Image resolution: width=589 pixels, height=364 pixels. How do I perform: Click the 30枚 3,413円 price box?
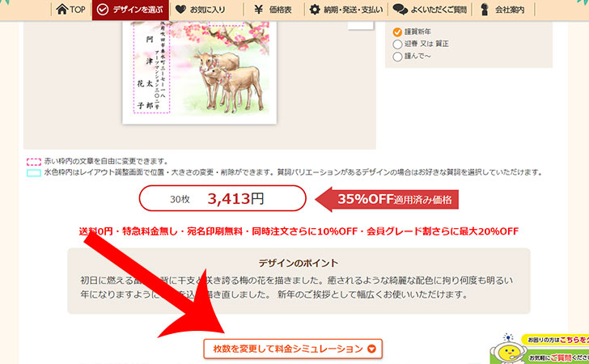coord(222,198)
